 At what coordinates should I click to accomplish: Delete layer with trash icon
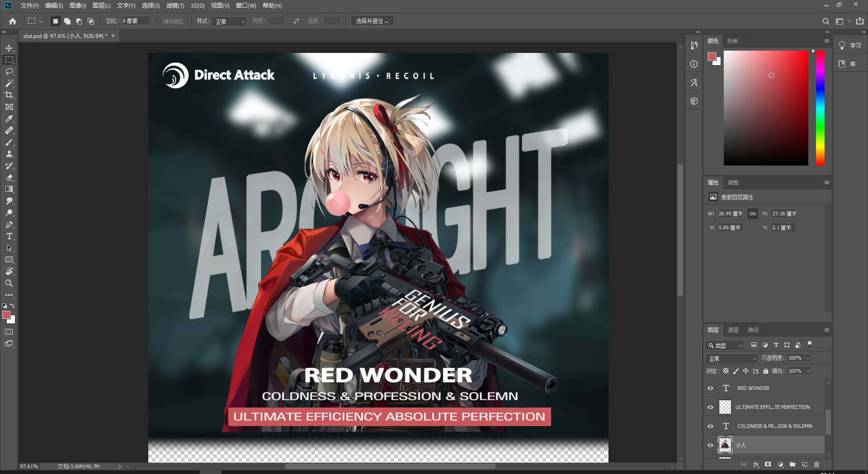coord(816,465)
